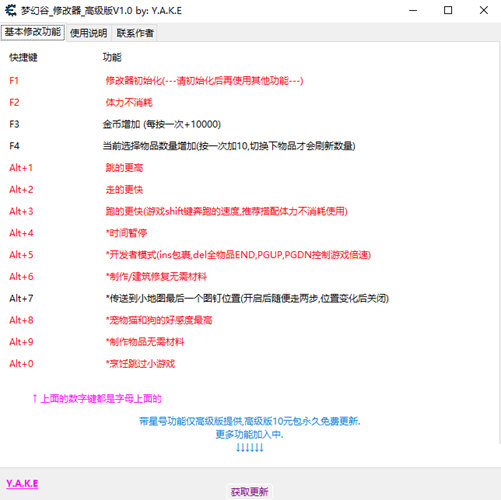Click the 功能 column header label

pyautogui.click(x=112, y=58)
